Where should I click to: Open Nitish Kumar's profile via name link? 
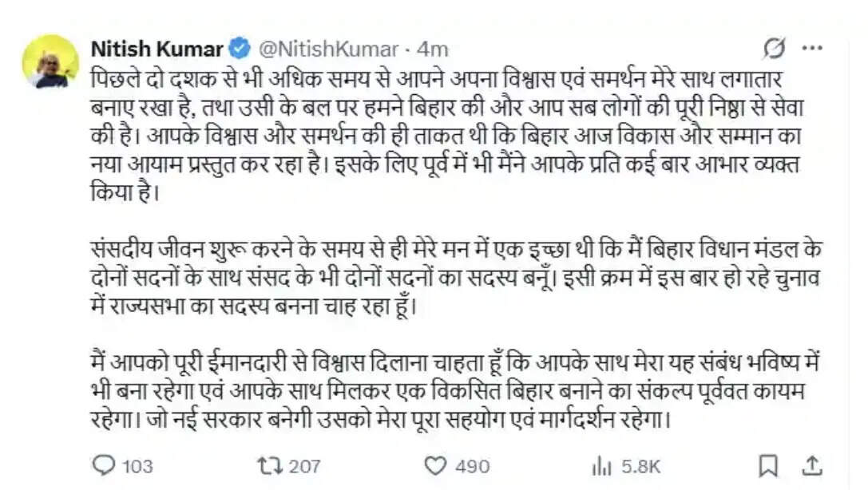point(156,47)
